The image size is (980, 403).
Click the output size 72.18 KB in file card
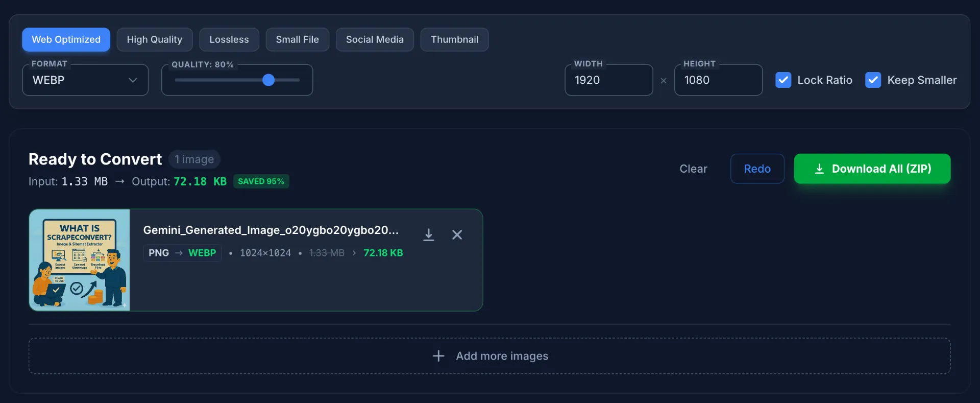[383, 253]
